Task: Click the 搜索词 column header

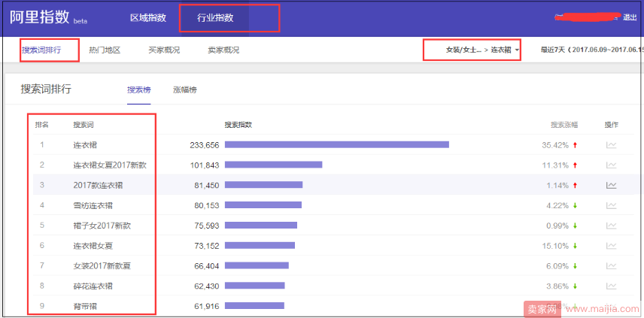Action: pos(84,125)
